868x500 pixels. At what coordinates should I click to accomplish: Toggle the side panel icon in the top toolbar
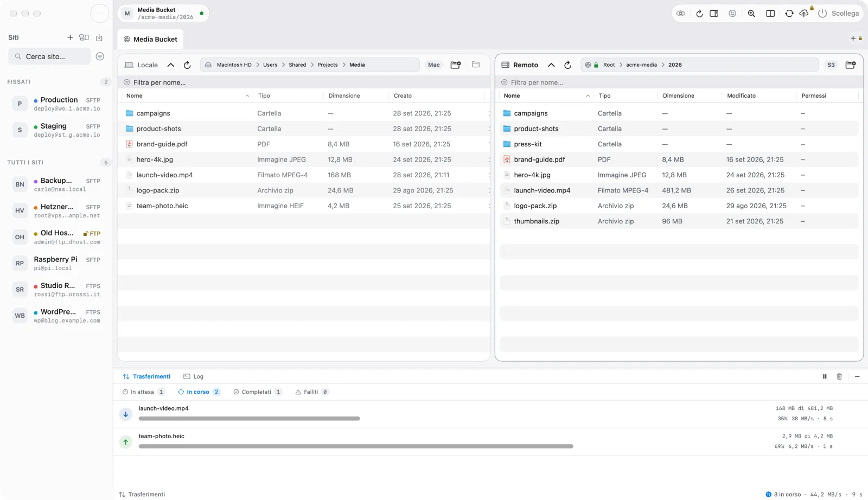coord(714,14)
